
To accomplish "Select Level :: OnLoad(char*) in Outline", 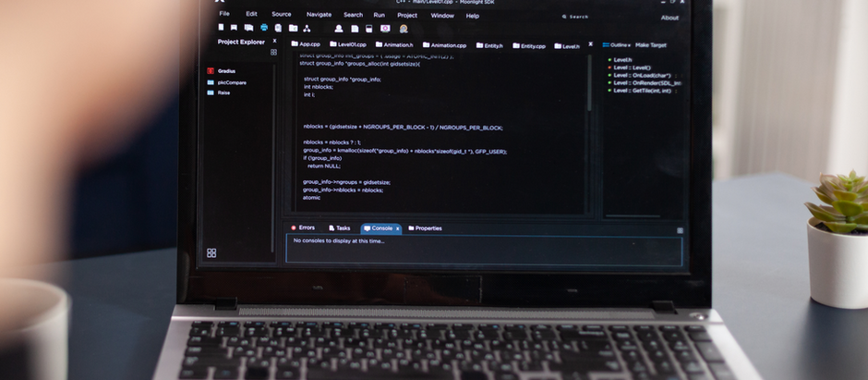I will click(642, 75).
